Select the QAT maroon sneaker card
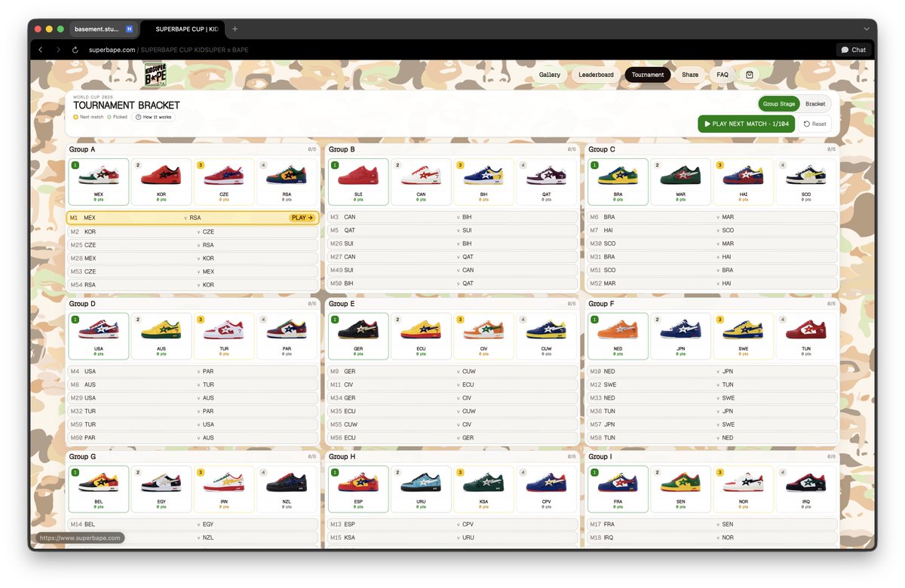 [547, 182]
